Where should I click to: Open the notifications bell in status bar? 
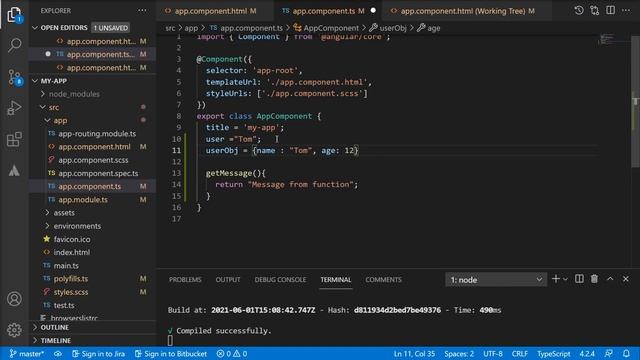click(x=626, y=353)
